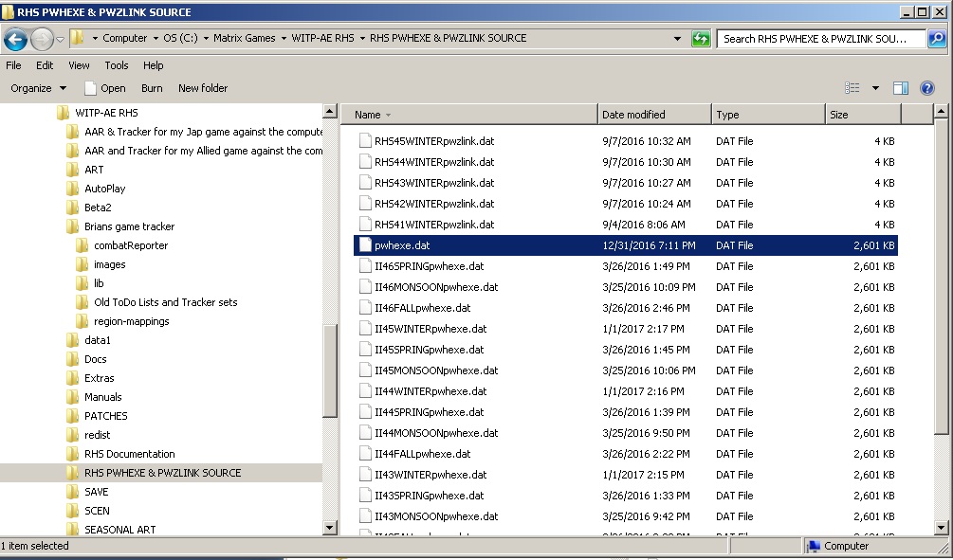Click OS (C:) in the breadcrumb path
The height and width of the screenshot is (560, 953).
pos(180,38)
